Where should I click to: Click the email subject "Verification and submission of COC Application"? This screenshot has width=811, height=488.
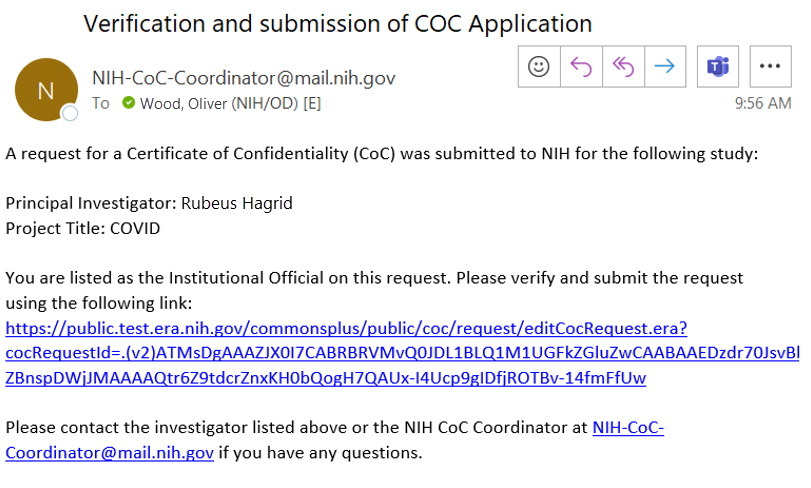pos(338,23)
